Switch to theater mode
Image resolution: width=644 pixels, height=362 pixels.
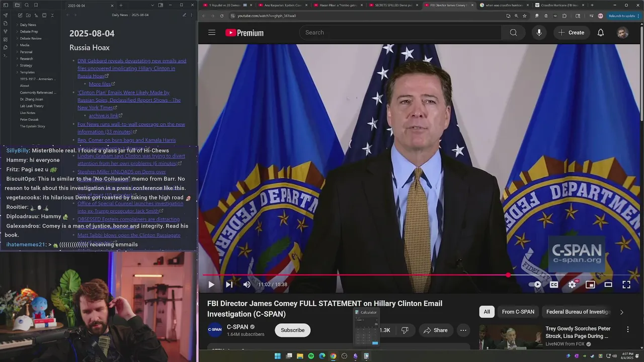608,285
